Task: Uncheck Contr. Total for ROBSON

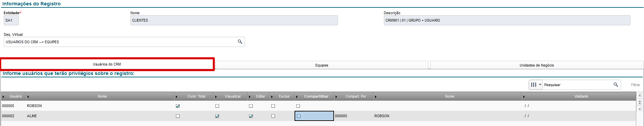Action: click(x=178, y=106)
